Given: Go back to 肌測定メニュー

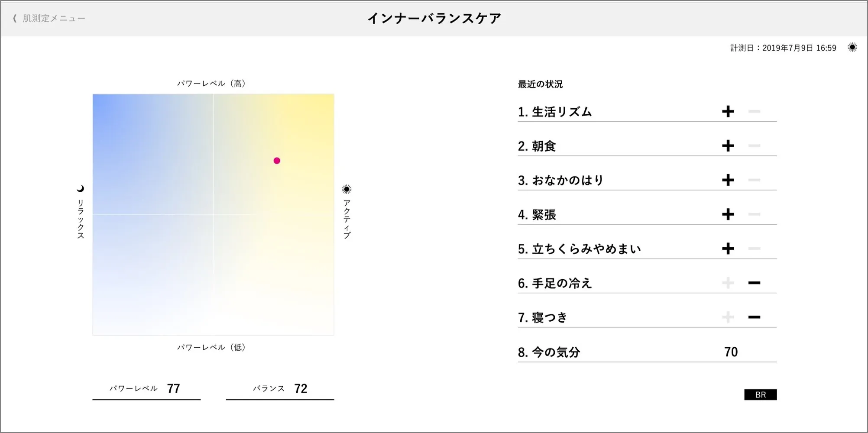Looking at the screenshot, I should click(x=54, y=18).
